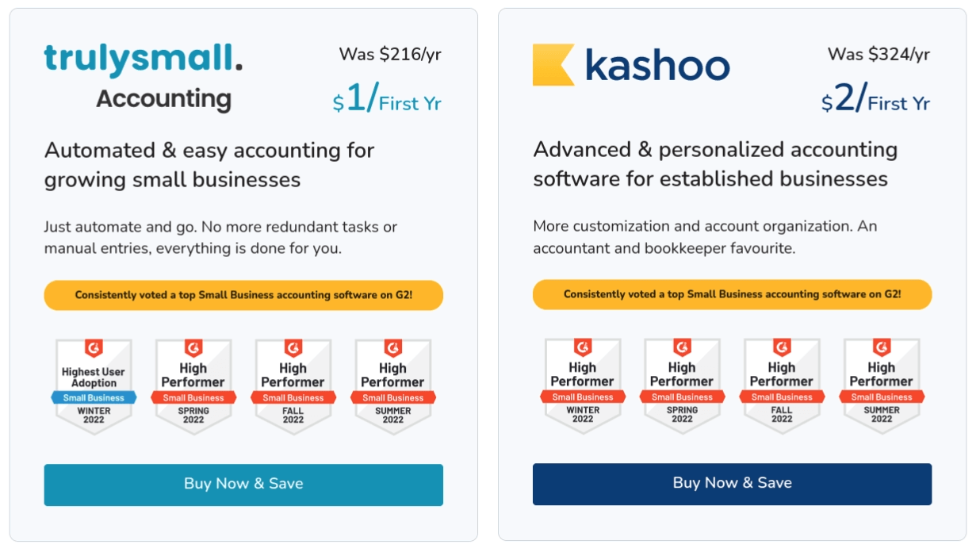This screenshot has height=552, width=980.
Task: Click the $1/First Yr price
Action: [x=387, y=100]
